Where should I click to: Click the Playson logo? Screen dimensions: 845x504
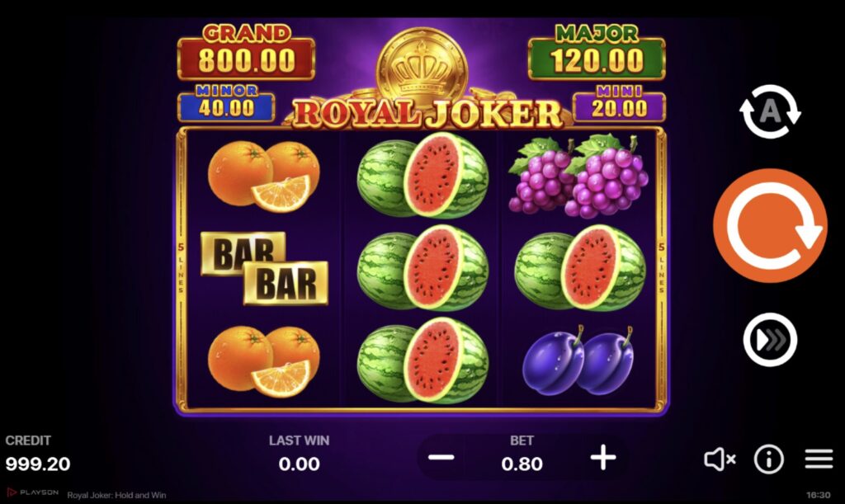click(33, 492)
